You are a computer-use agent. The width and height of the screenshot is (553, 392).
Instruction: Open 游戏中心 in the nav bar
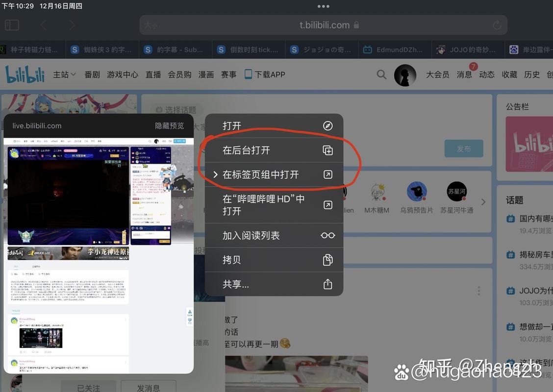123,74
